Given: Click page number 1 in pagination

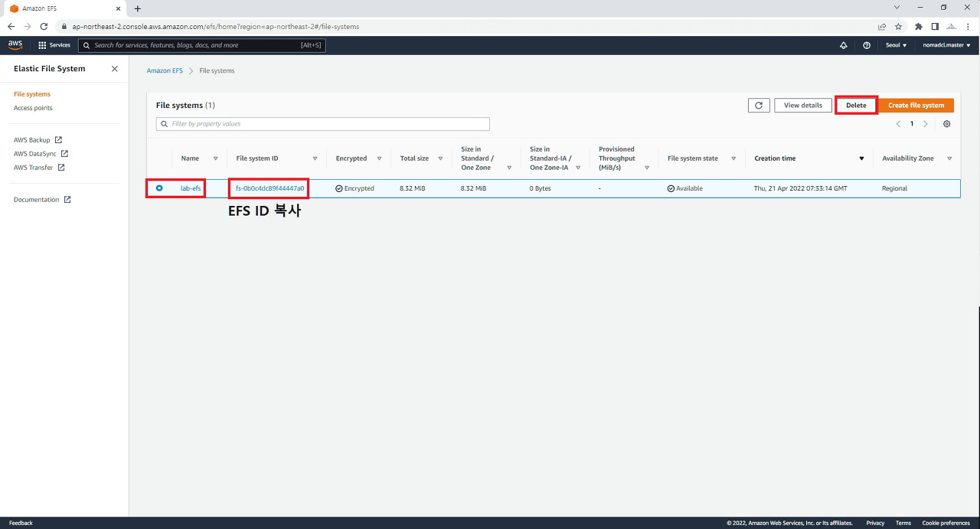Looking at the screenshot, I should coord(912,124).
